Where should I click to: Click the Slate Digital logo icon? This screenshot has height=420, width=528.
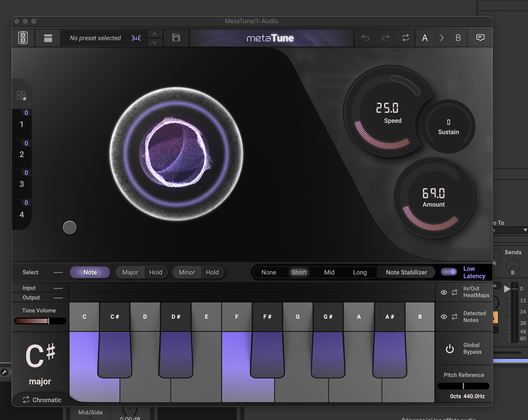coord(23,38)
